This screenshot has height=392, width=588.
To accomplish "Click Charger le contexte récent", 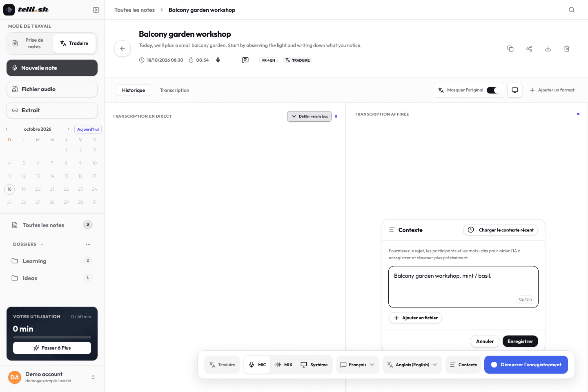I will click(x=501, y=230).
